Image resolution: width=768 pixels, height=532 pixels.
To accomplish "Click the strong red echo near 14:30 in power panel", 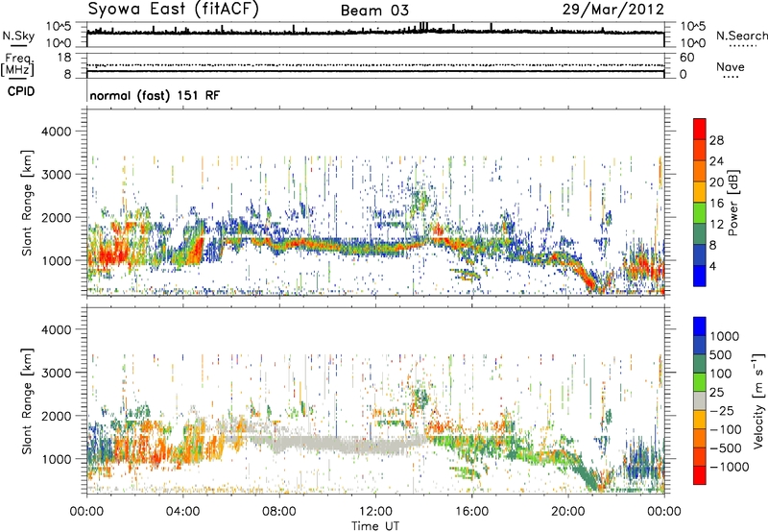I will [x=438, y=230].
